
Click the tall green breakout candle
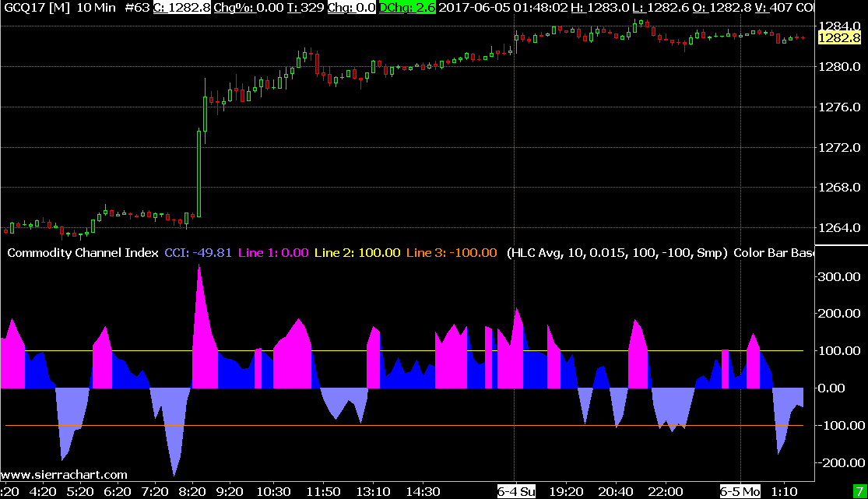pos(199,174)
